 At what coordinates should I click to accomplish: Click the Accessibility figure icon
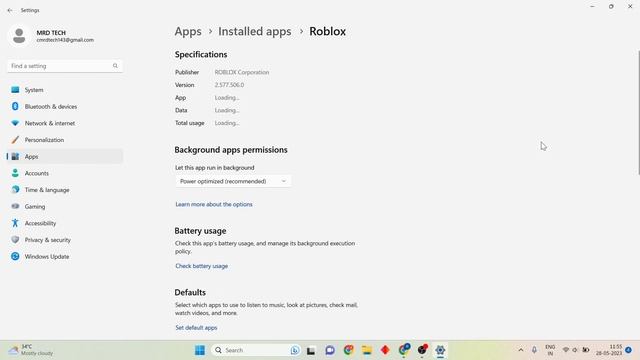15,223
